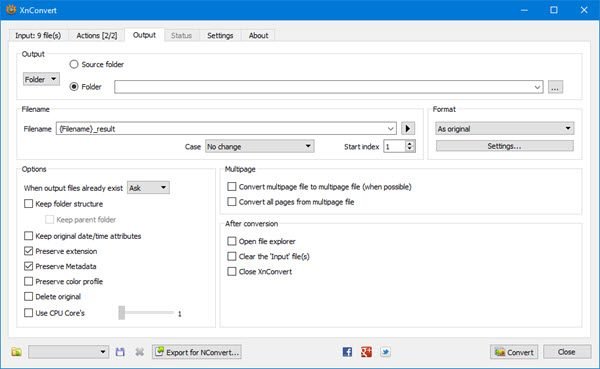Screen dimensions: 600x369
Task: Select the Source folder radio button
Action: click(x=74, y=64)
